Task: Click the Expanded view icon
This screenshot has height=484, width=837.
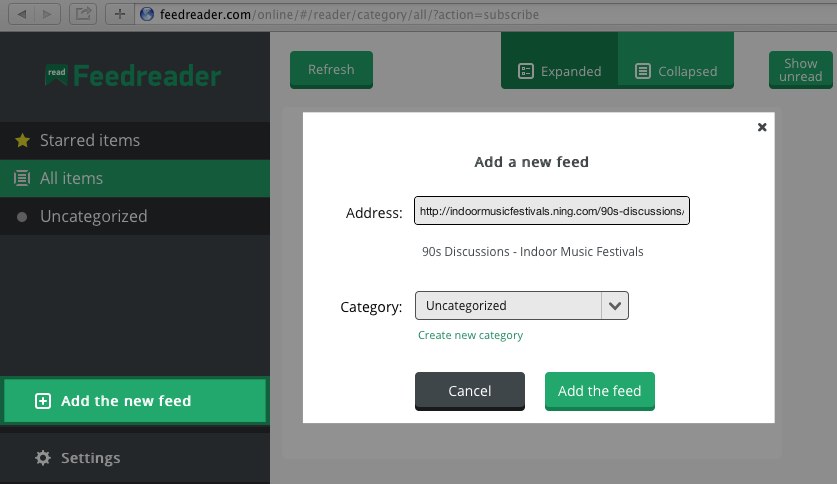Action: [526, 71]
